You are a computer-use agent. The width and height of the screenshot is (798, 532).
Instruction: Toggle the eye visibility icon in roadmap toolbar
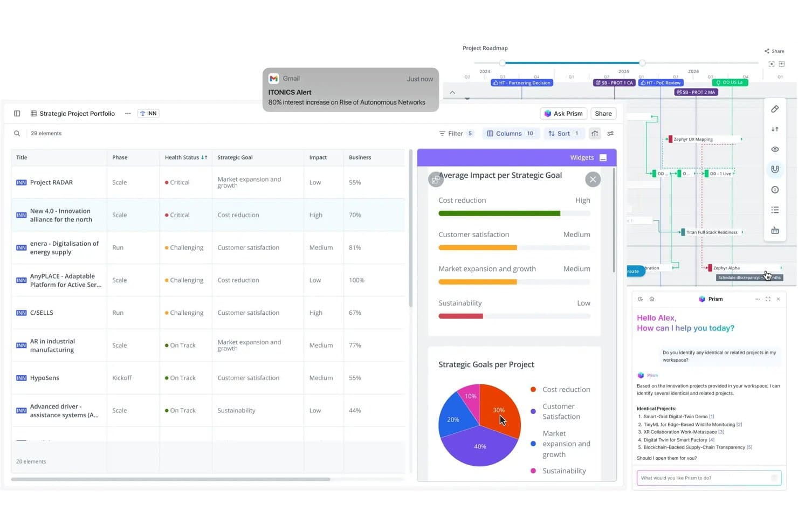tap(775, 149)
